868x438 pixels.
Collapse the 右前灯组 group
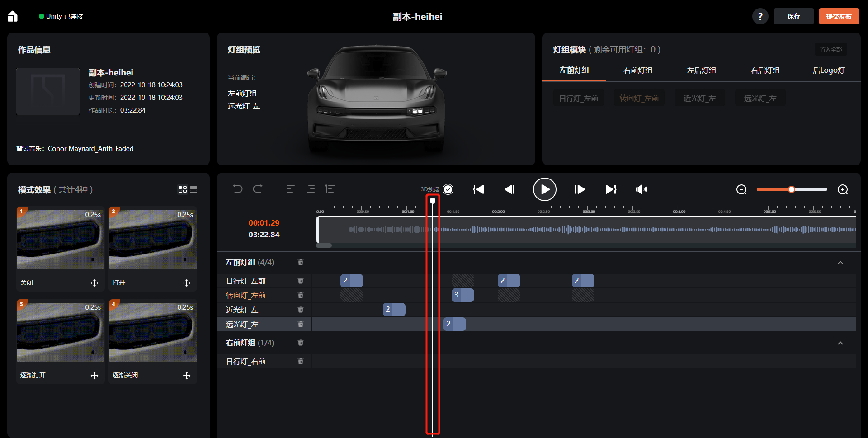click(840, 343)
